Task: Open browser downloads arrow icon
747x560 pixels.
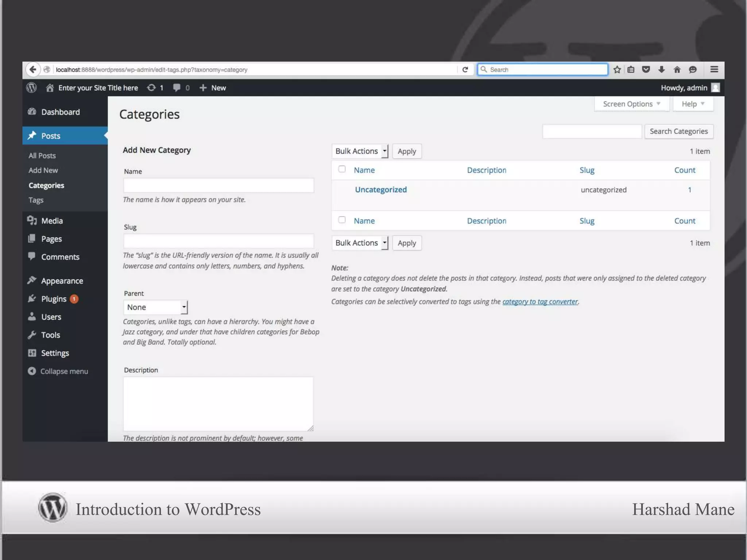Action: (x=662, y=70)
